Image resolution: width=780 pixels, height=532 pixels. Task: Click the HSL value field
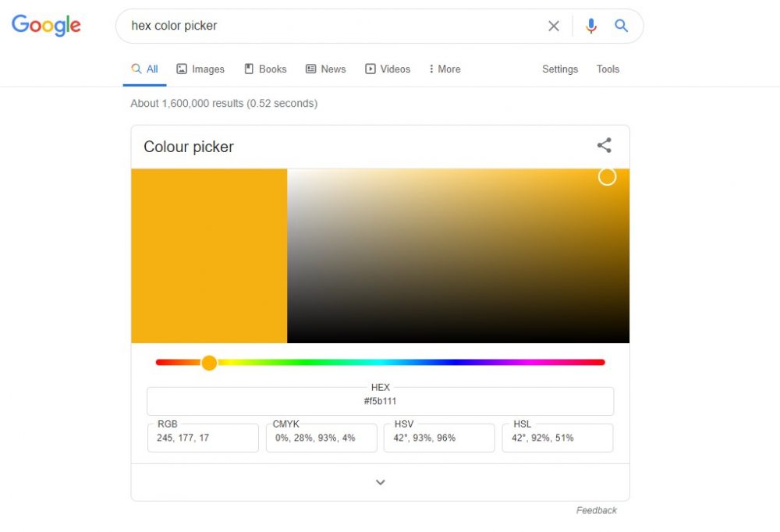coord(557,438)
